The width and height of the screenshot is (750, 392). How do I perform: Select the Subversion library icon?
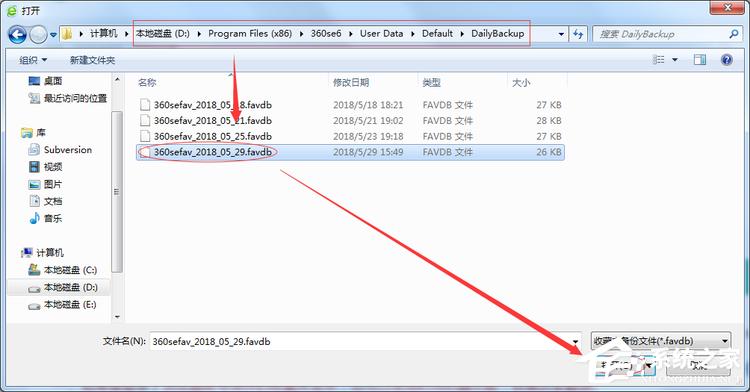pyautogui.click(x=34, y=150)
